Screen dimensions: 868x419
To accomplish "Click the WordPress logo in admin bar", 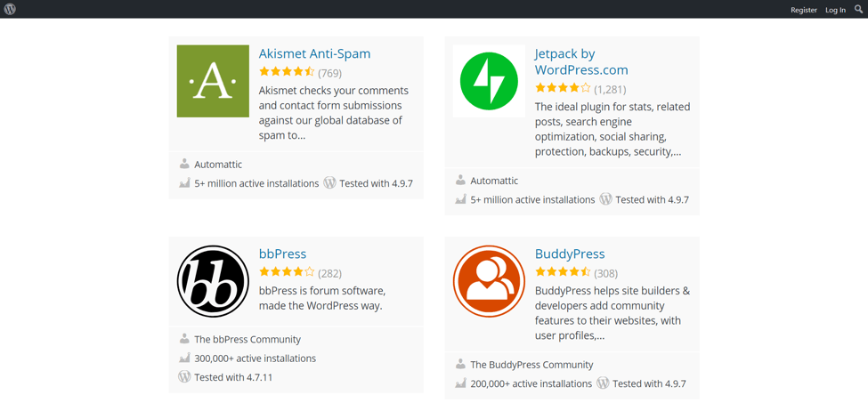I will (10, 9).
